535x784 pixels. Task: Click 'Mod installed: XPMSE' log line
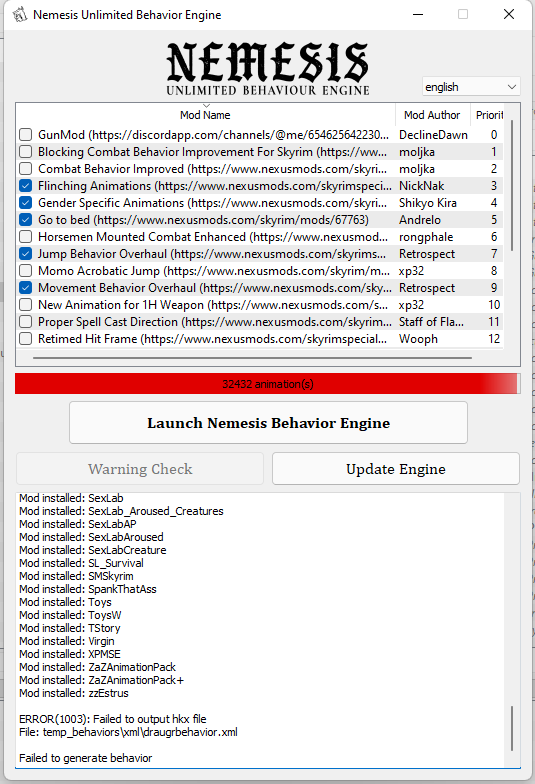coord(70,654)
